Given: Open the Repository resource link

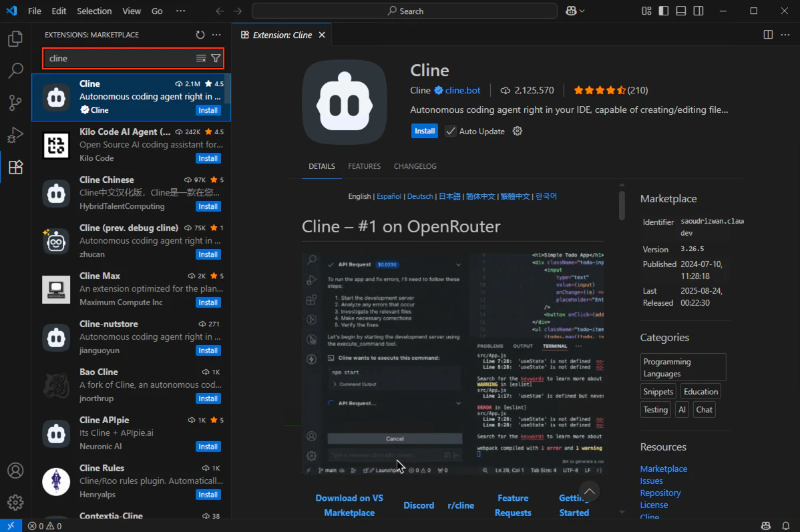Looking at the screenshot, I should click(x=660, y=493).
